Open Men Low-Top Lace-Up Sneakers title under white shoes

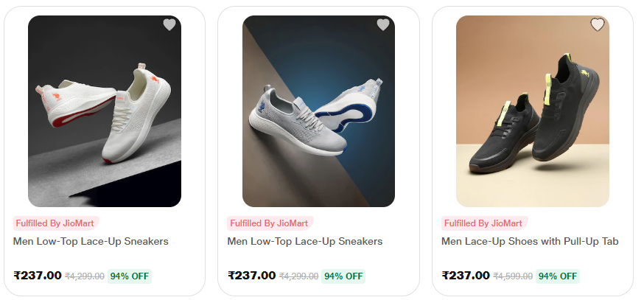tap(91, 241)
